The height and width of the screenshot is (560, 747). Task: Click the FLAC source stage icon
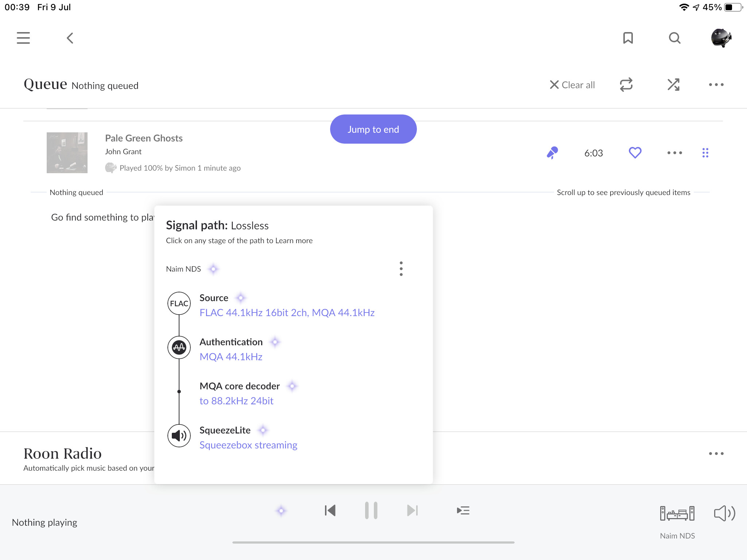[179, 303]
